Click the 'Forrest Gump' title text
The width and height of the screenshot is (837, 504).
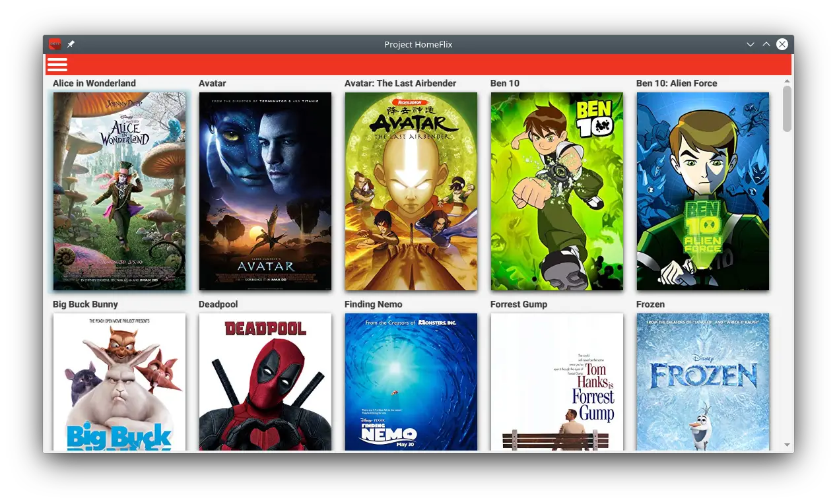tap(519, 304)
